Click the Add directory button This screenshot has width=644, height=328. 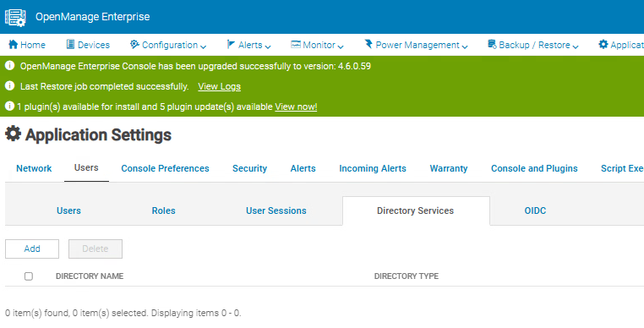click(x=32, y=249)
